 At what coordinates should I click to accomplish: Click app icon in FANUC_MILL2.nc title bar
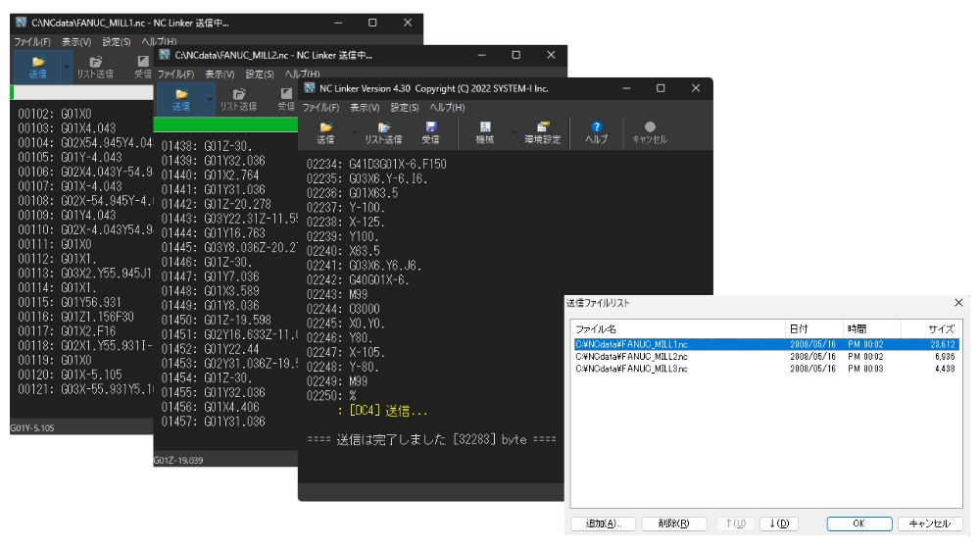click(165, 55)
